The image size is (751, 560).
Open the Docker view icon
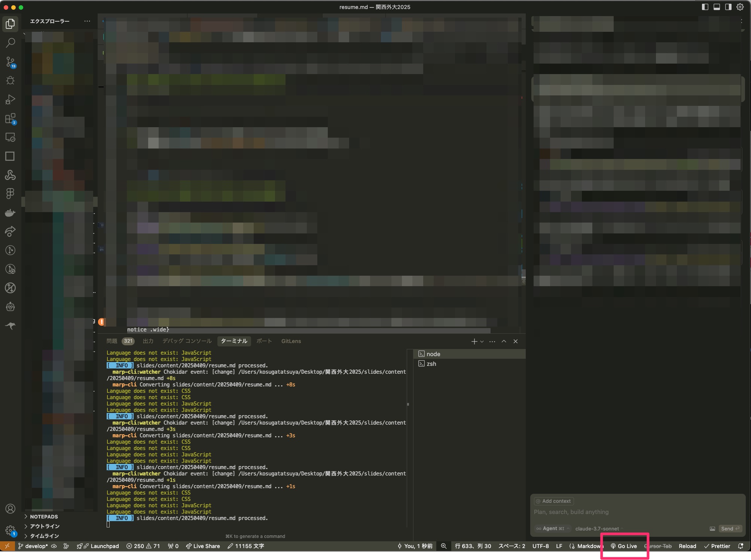(x=10, y=212)
